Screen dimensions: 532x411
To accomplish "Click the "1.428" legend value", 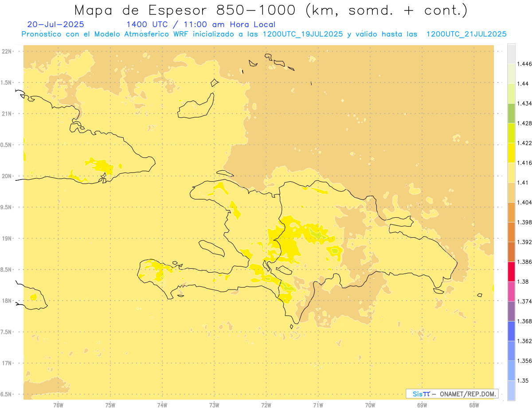I will coord(524,123).
